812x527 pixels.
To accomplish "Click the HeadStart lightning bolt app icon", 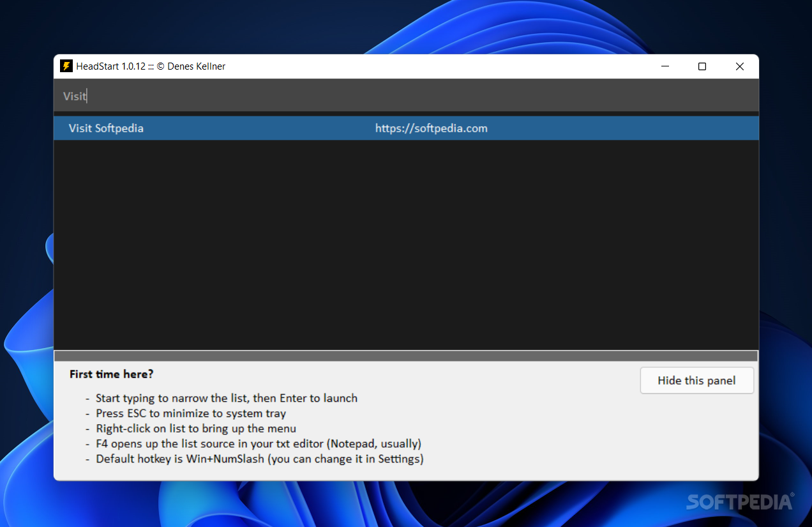I will pos(66,66).
